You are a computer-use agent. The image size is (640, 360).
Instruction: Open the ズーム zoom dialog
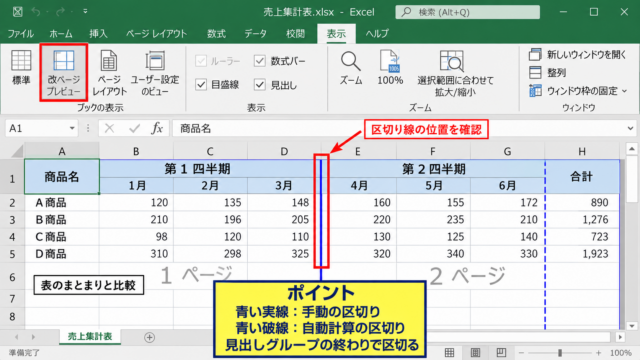pyautogui.click(x=351, y=69)
